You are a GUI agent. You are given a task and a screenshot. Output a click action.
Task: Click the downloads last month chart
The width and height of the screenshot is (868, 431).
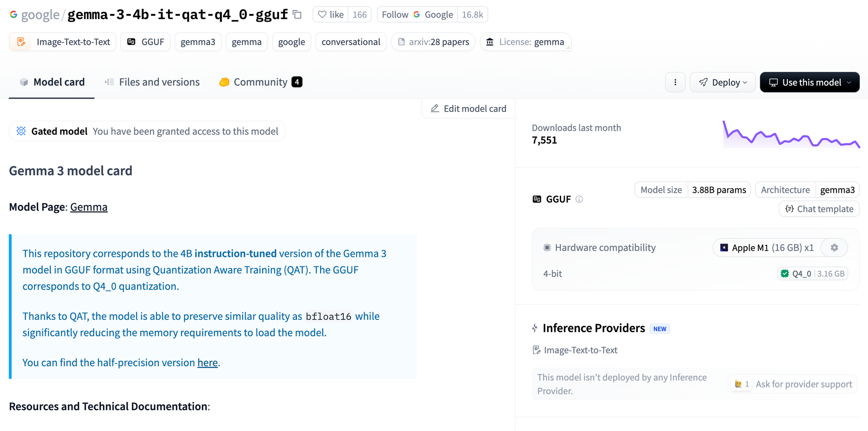tap(791, 135)
